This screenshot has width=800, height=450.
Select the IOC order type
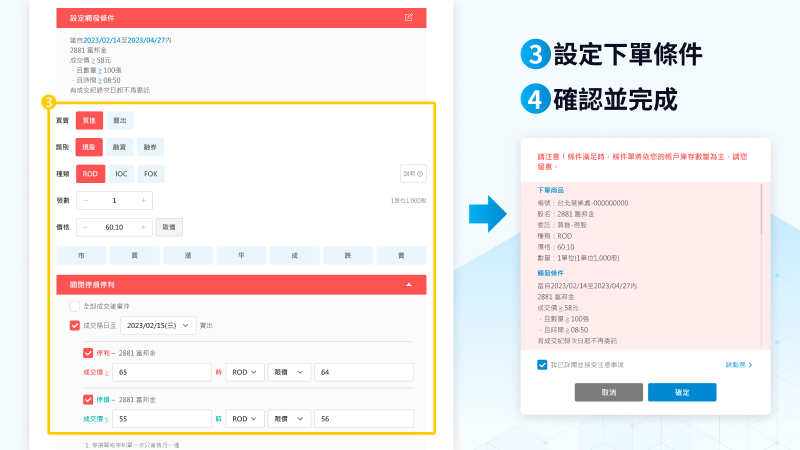point(120,173)
